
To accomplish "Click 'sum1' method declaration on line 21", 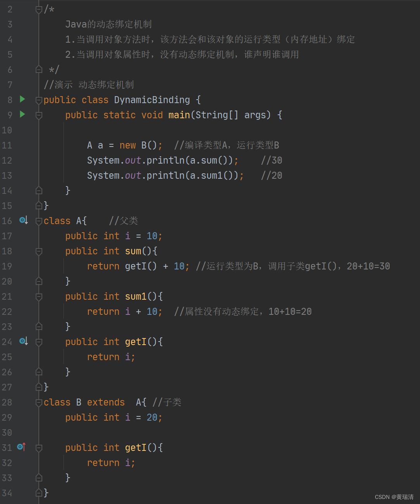I will (136, 296).
